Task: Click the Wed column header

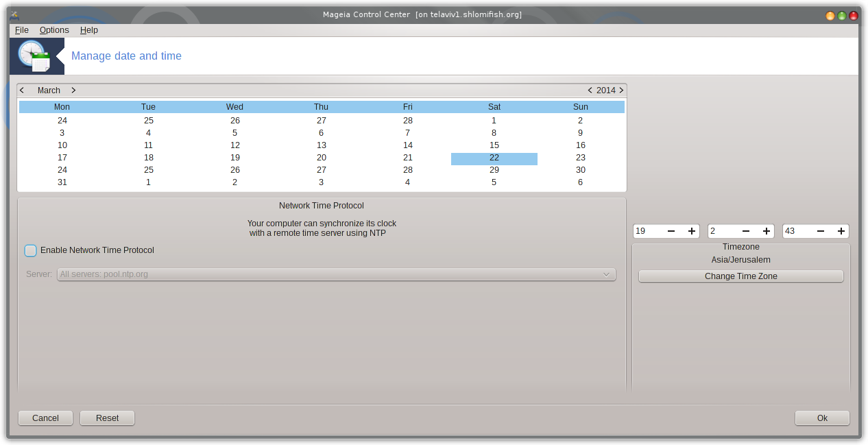Action: point(234,107)
